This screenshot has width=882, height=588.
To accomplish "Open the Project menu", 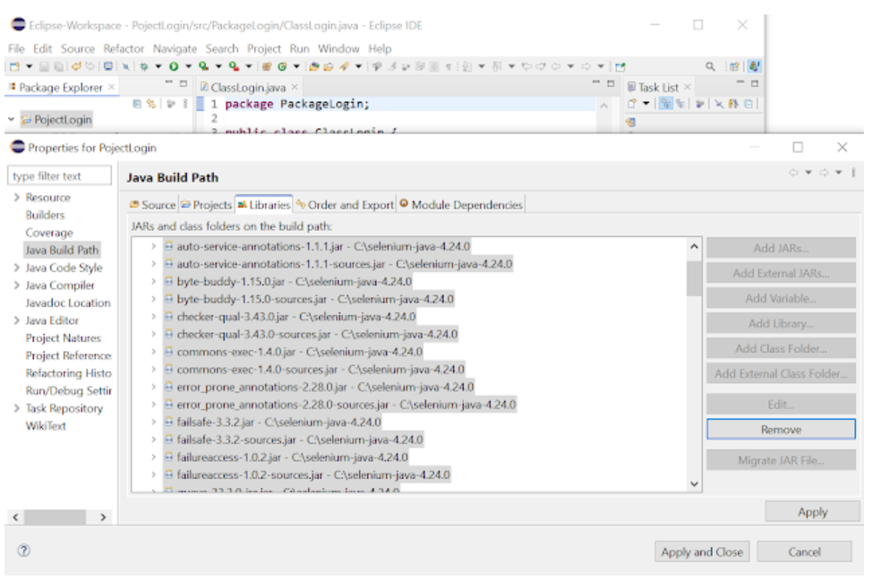I will (264, 49).
